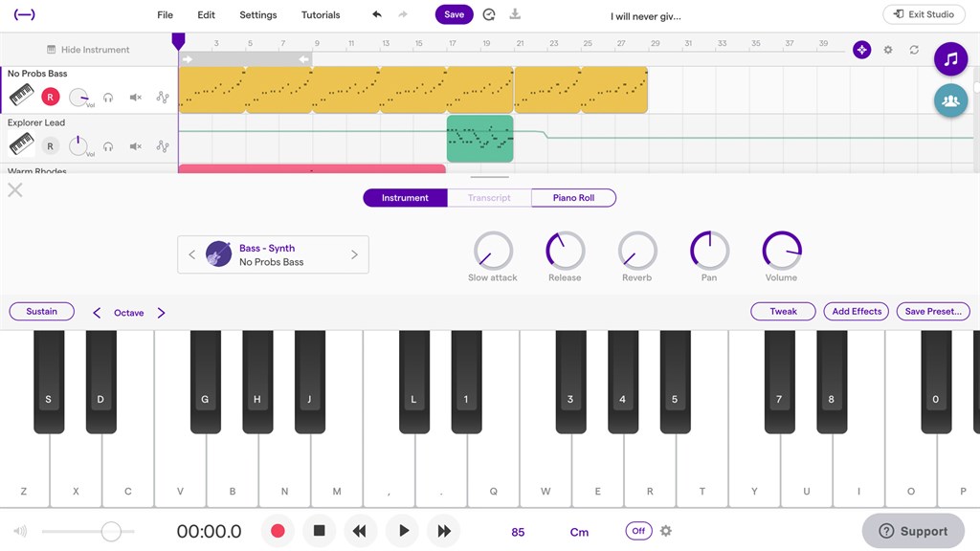This screenshot has width=980, height=551.
Task: Switch to the Piano Roll tab
Action: 574,197
